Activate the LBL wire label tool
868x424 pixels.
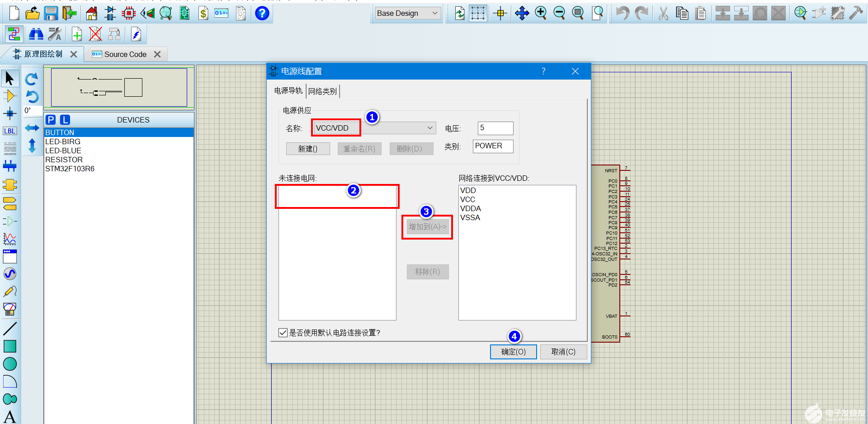coord(10,131)
